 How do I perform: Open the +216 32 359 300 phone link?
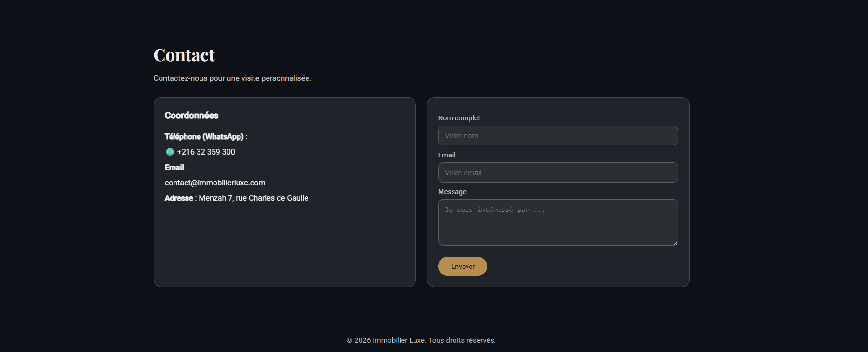pos(206,152)
